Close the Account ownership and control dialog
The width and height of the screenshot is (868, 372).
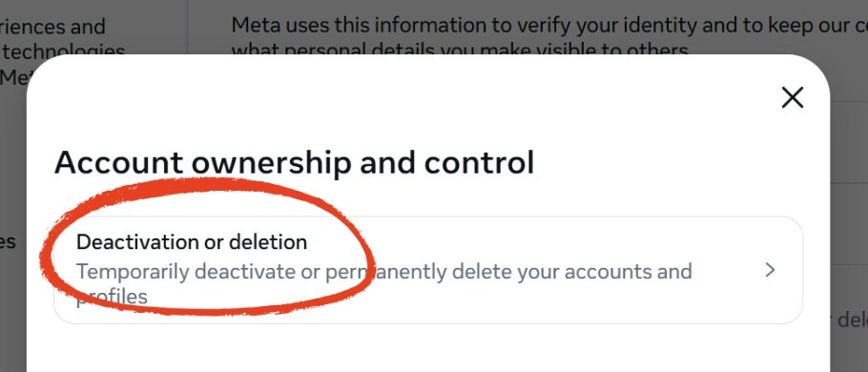click(792, 97)
